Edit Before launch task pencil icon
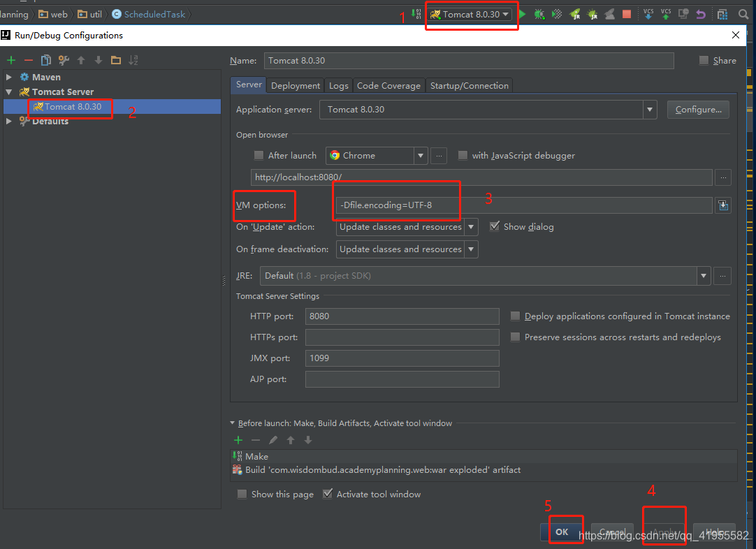Screen dimensions: 756x549 (x=273, y=440)
